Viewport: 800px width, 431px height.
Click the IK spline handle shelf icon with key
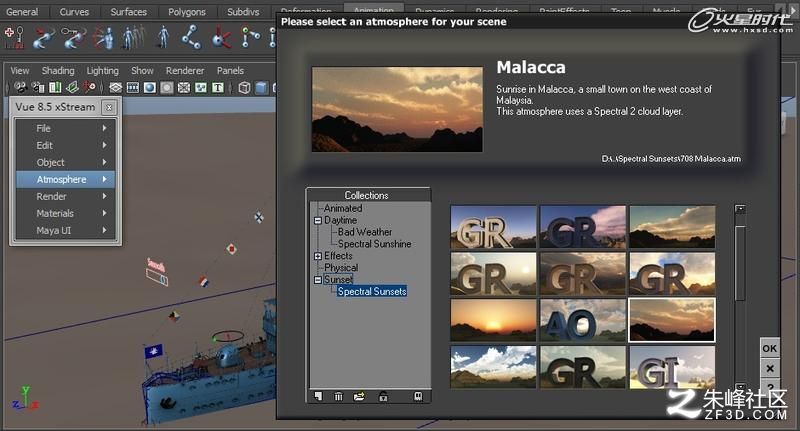click(73, 38)
